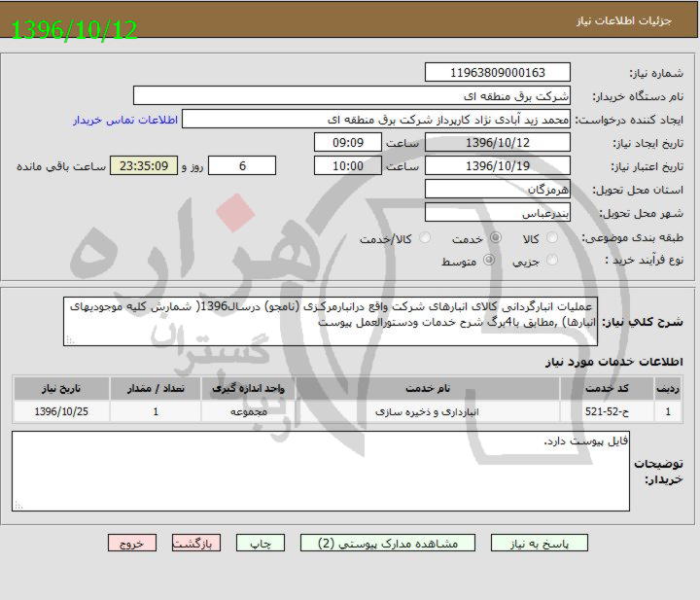Open مشاهده مدارک پیوستی (2) button
700x600 pixels.
pos(388,543)
